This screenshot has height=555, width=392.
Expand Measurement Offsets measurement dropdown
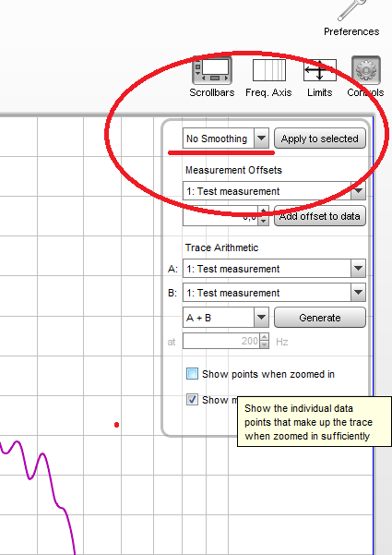tap(274, 191)
